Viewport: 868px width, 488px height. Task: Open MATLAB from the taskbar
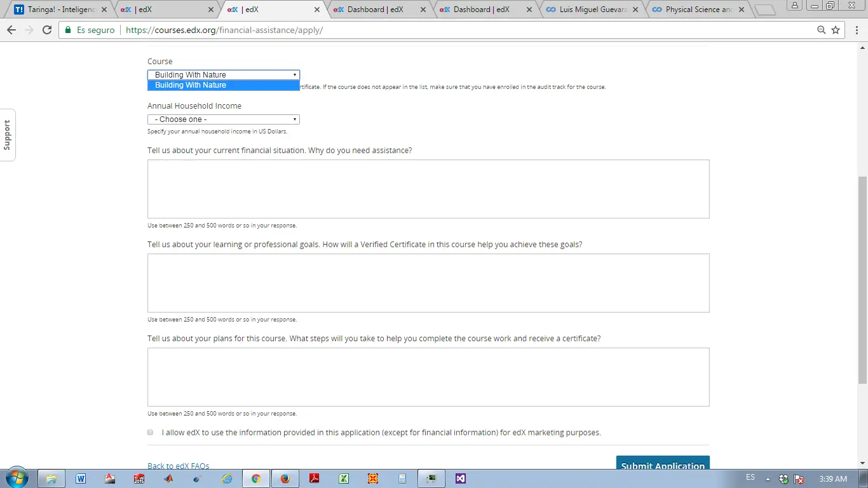tap(168, 478)
